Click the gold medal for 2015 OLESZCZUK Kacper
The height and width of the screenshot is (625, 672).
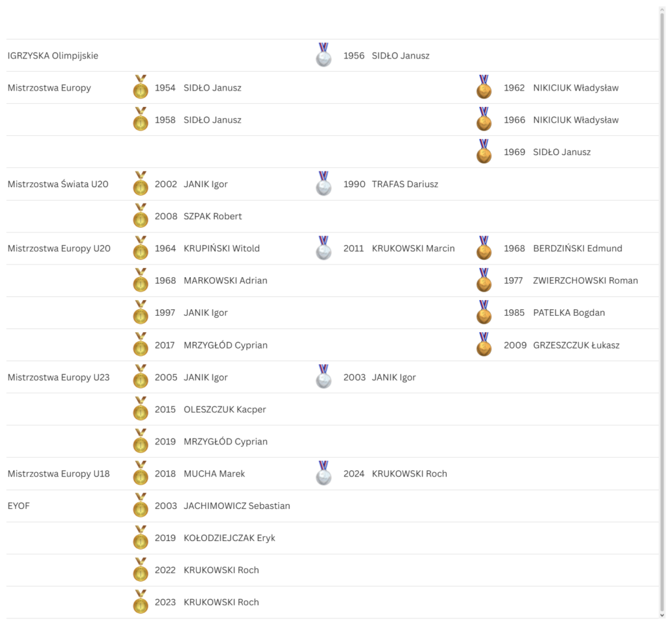140,409
